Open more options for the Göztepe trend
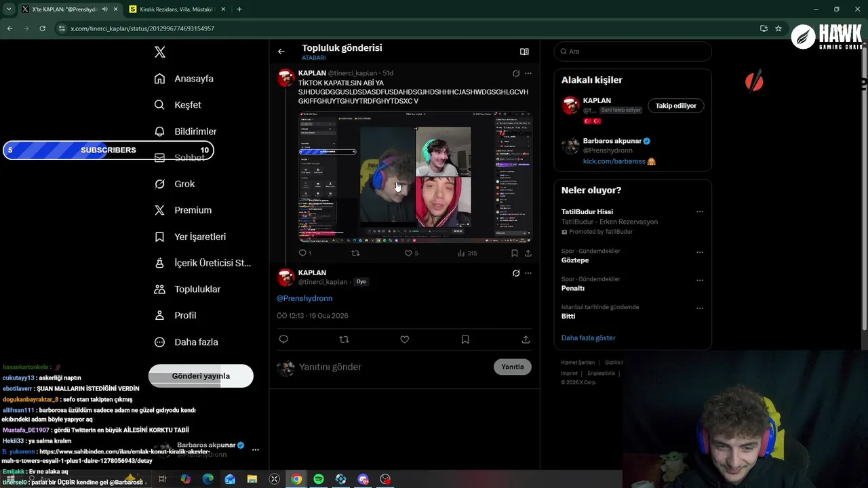Image resolution: width=868 pixels, height=488 pixels. 700,252
